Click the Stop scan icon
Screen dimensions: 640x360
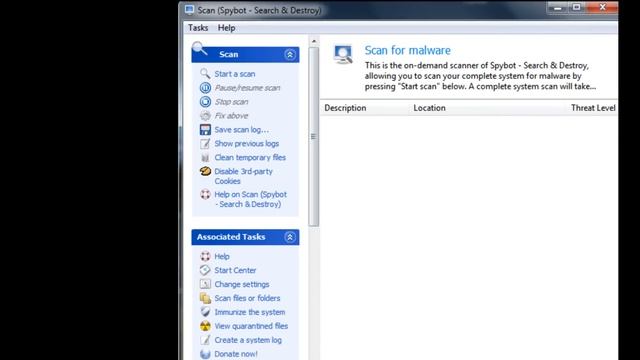[205, 102]
